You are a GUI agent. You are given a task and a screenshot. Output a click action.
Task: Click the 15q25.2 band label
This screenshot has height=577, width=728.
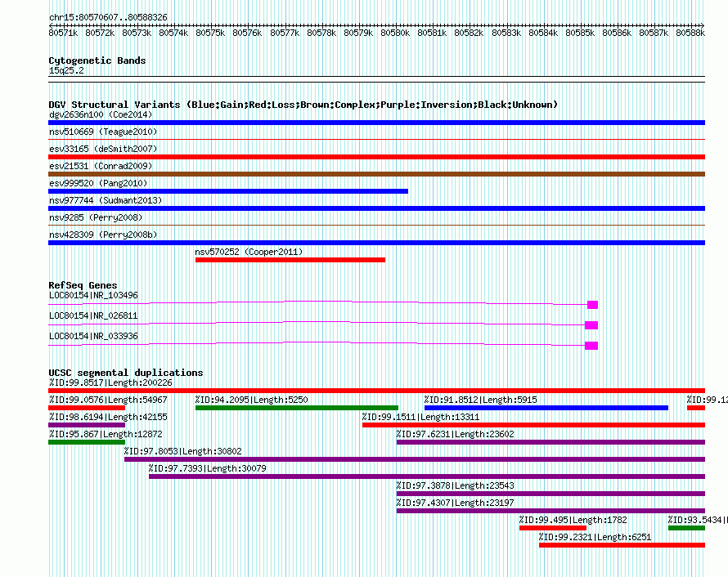click(x=66, y=70)
